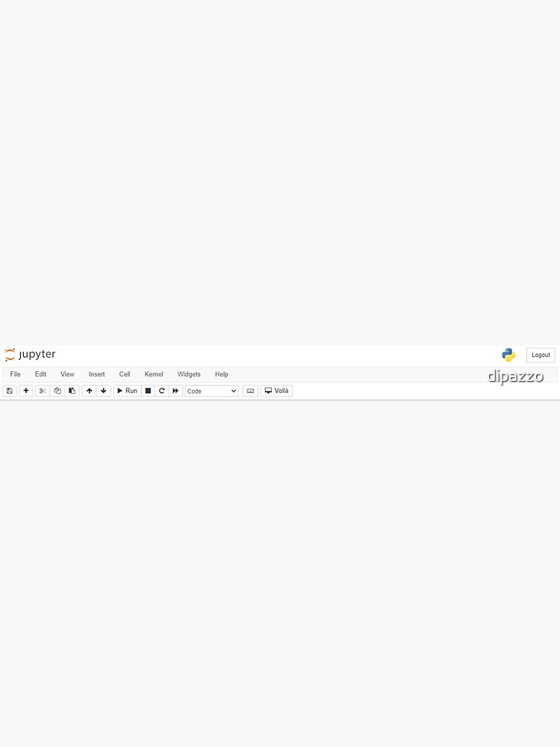
Task: Open the File menu
Action: coord(15,374)
